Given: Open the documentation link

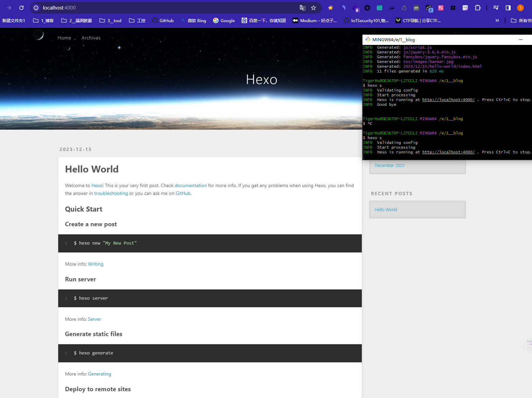Looking at the screenshot, I should [x=191, y=185].
